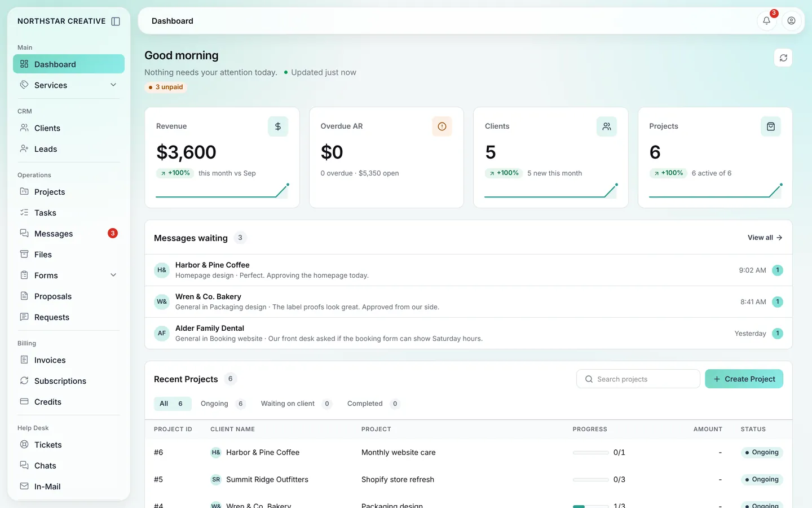
Task: Click the Projects icon in sidebar
Action: coord(24,191)
